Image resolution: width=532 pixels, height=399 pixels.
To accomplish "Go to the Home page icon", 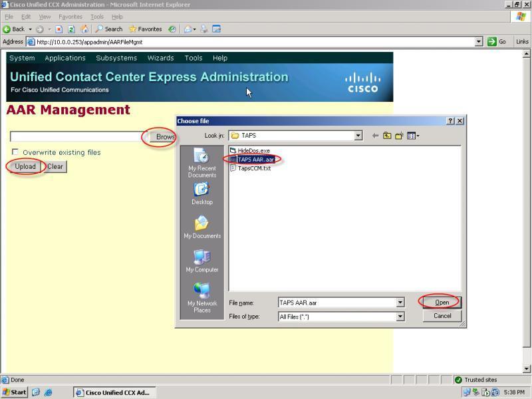I will [84, 29].
